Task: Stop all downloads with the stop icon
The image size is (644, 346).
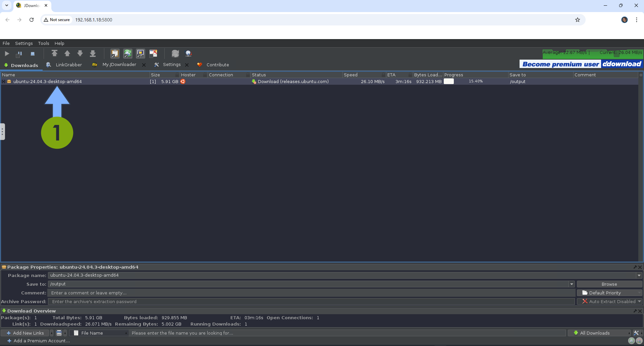Action: (33, 54)
